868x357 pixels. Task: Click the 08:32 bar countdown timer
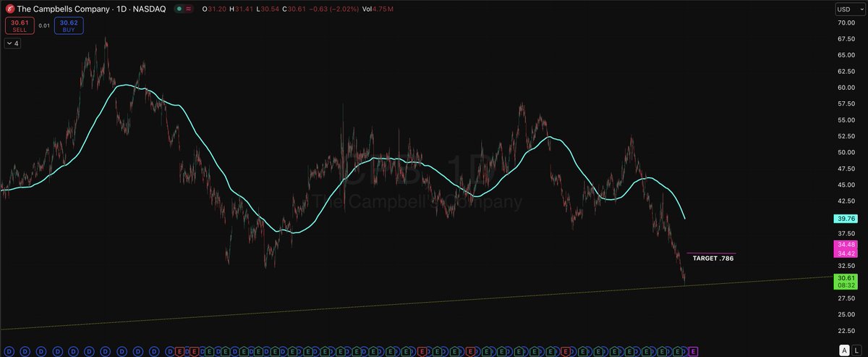point(846,286)
